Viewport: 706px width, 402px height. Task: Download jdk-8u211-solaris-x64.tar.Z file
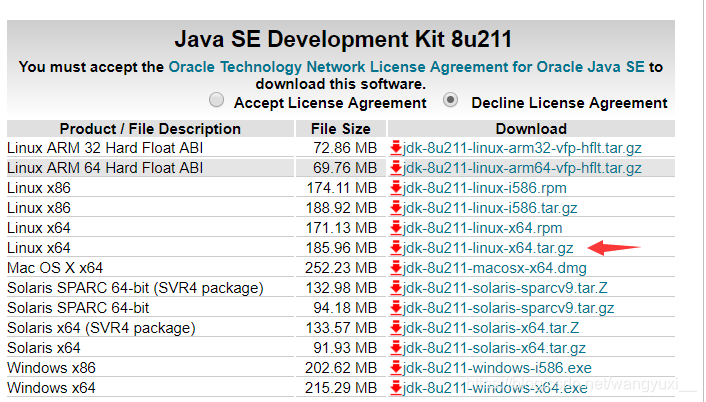point(491,328)
